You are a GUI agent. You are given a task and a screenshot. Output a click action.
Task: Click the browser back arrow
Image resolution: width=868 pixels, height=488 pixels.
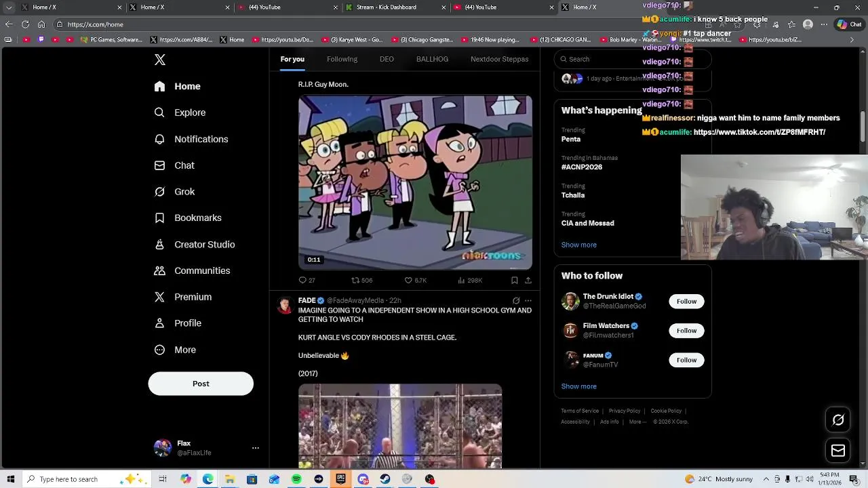click(x=9, y=24)
